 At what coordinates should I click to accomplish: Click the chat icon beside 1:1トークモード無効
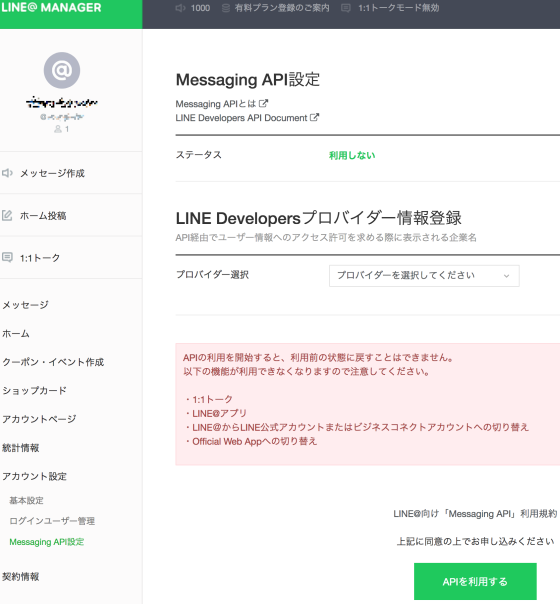tap(346, 8)
